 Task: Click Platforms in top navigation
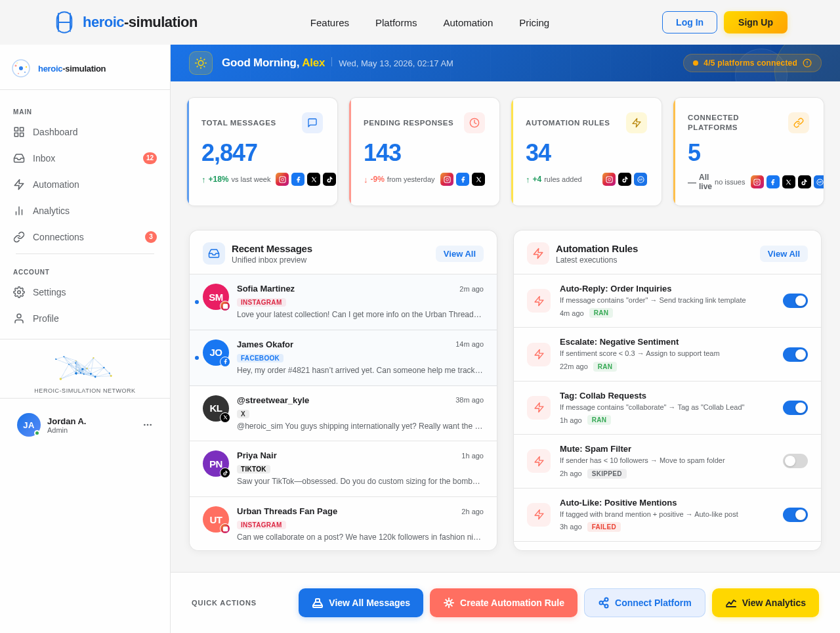tap(396, 22)
